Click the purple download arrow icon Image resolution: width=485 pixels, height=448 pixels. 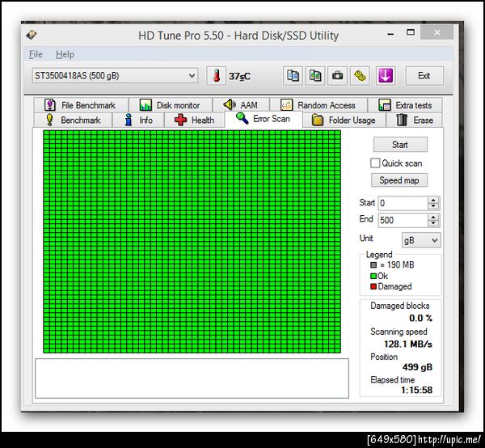386,76
